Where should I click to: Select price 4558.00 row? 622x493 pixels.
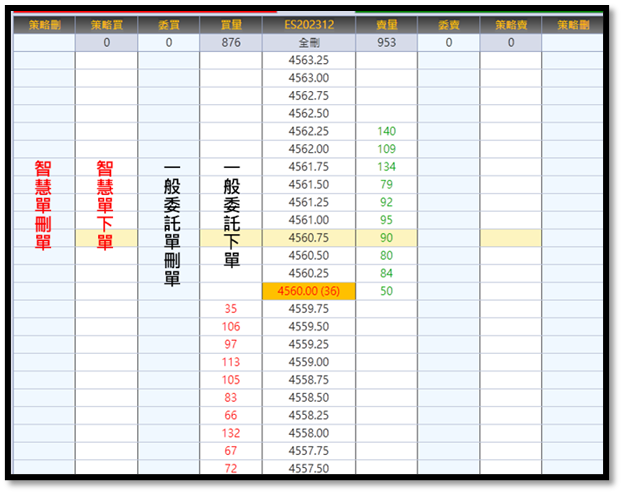pos(309,433)
